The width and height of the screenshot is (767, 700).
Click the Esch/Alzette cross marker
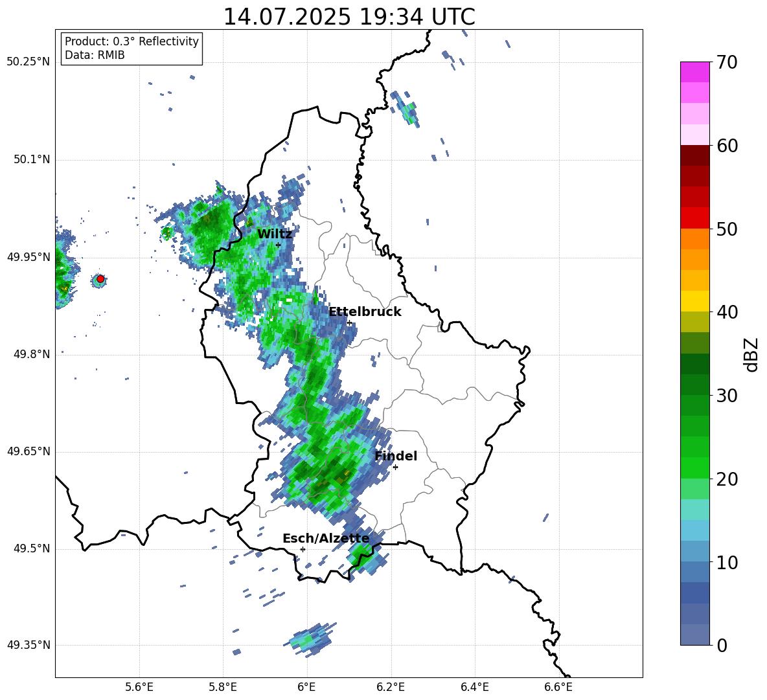pyautogui.click(x=303, y=549)
